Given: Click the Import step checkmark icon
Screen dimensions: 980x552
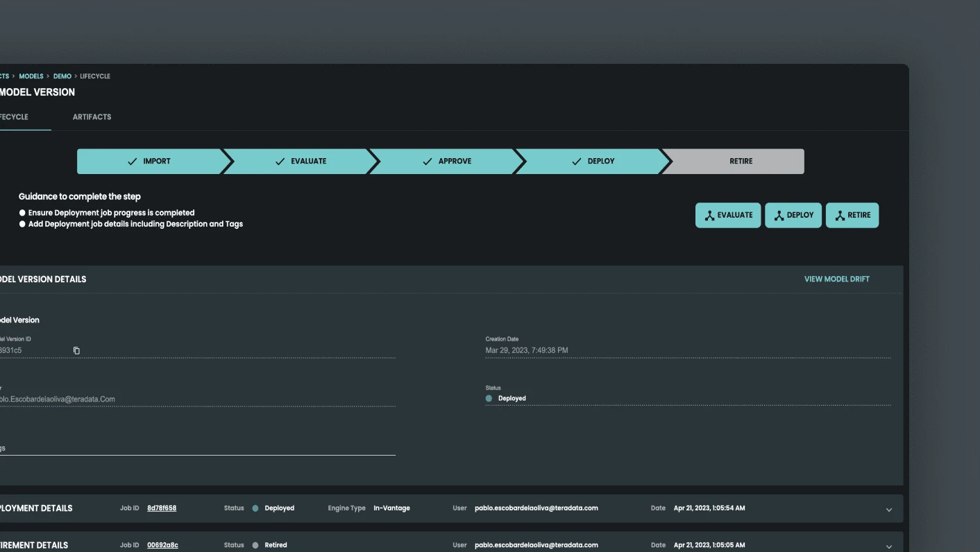Looking at the screenshot, I should point(133,161).
